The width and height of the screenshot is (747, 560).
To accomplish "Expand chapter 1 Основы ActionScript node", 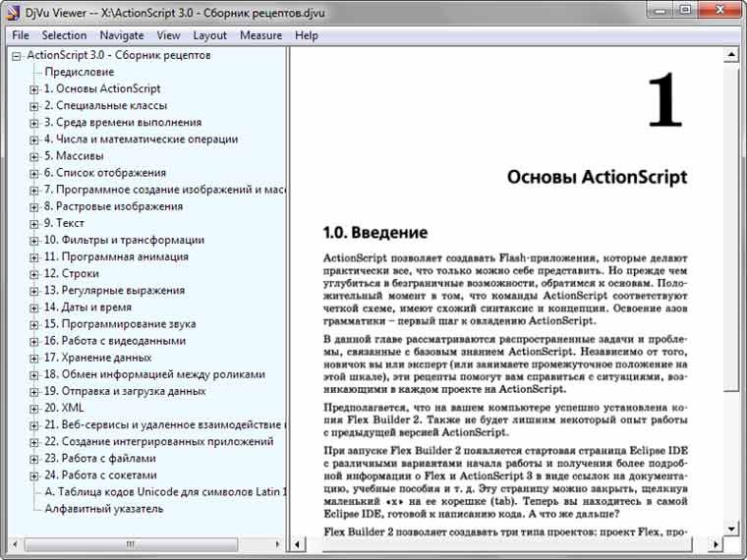I will tap(33, 89).
